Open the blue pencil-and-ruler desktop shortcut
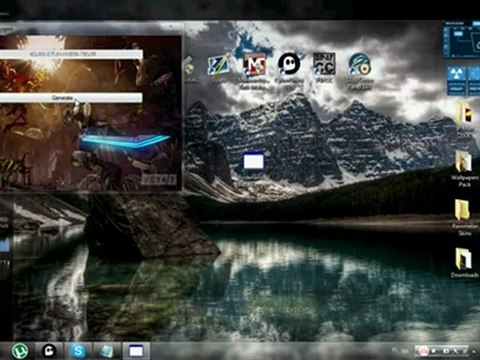Image resolution: width=480 pixels, height=360 pixels. pyautogui.click(x=218, y=68)
